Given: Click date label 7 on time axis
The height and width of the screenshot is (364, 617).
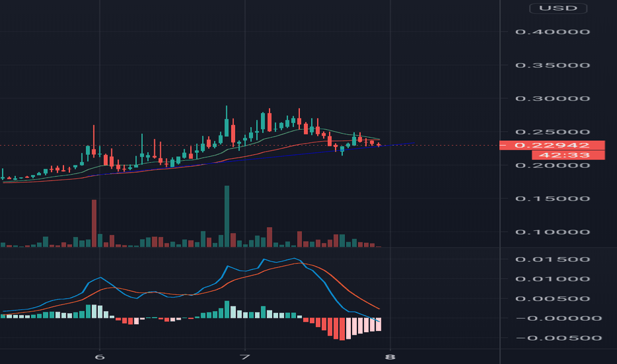Looking at the screenshot, I should click(245, 357).
